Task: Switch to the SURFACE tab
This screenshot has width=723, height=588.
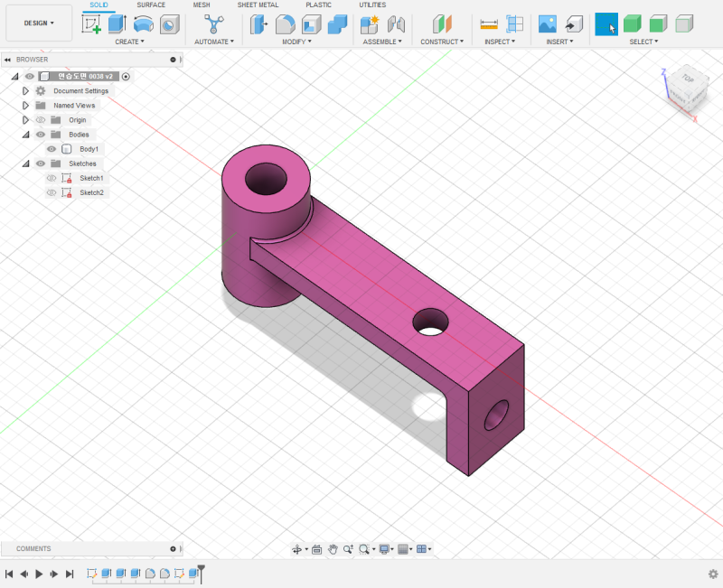Action: tap(151, 5)
